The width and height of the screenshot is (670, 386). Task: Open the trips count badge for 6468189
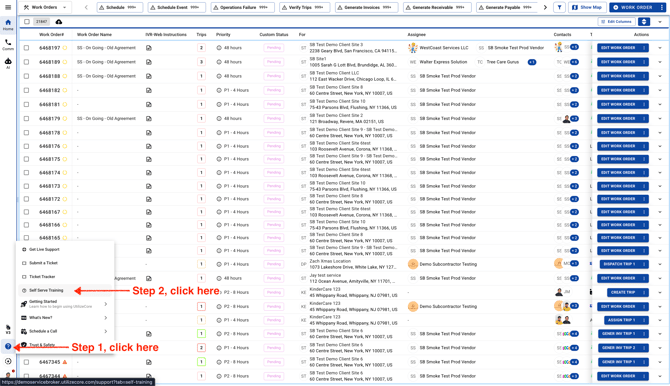pyautogui.click(x=201, y=62)
